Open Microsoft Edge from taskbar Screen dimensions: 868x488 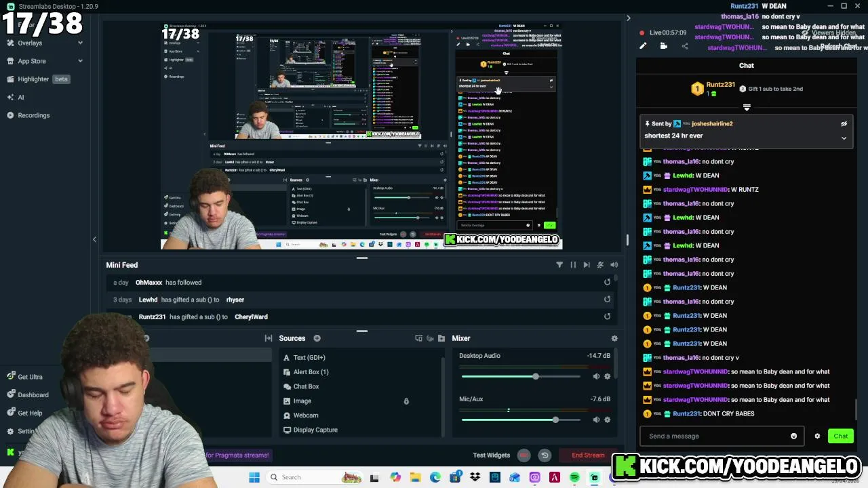click(435, 478)
